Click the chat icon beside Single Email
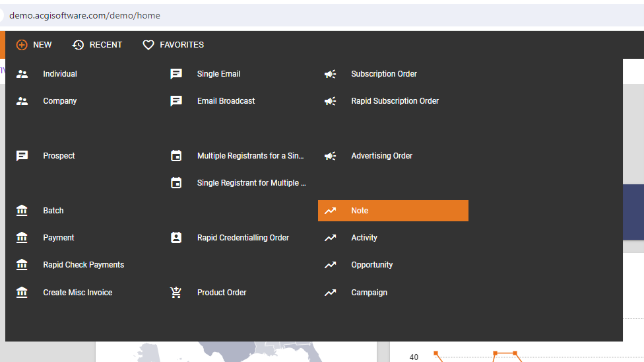 coord(176,74)
